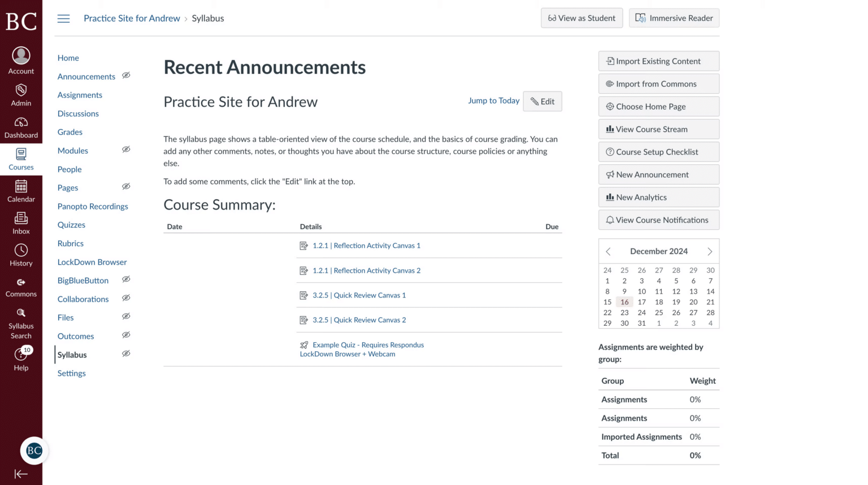Toggle the visibility eye next to Announcements
This screenshot has height=485, width=868.
tap(126, 75)
